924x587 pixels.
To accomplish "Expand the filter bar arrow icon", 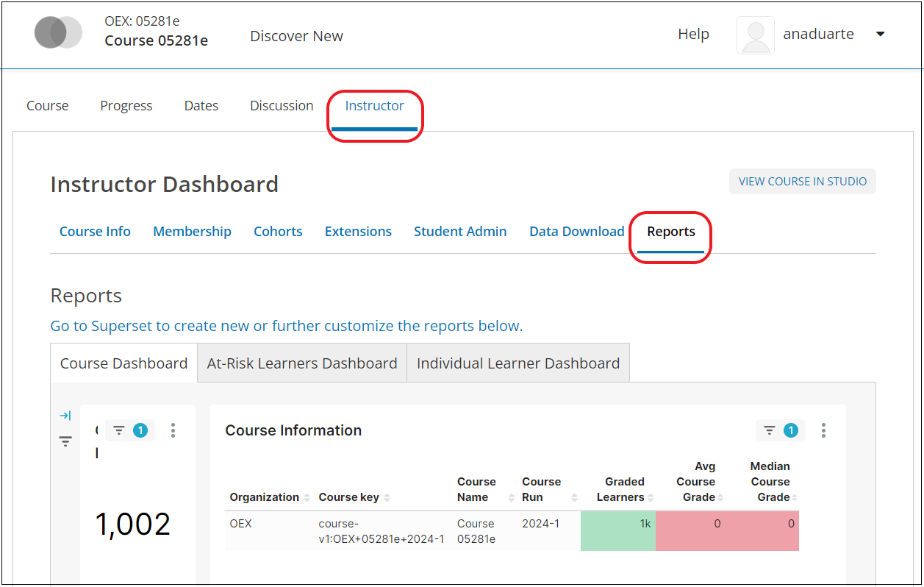I will click(65, 416).
